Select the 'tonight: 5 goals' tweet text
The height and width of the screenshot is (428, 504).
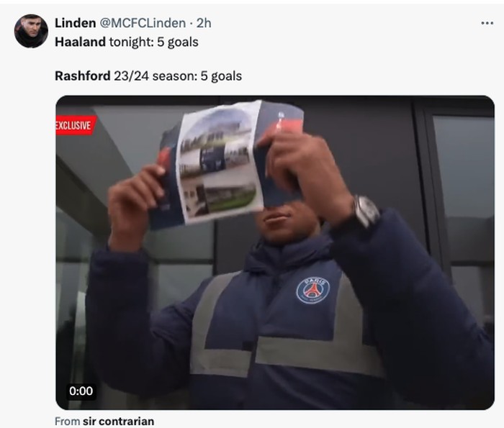[153, 42]
